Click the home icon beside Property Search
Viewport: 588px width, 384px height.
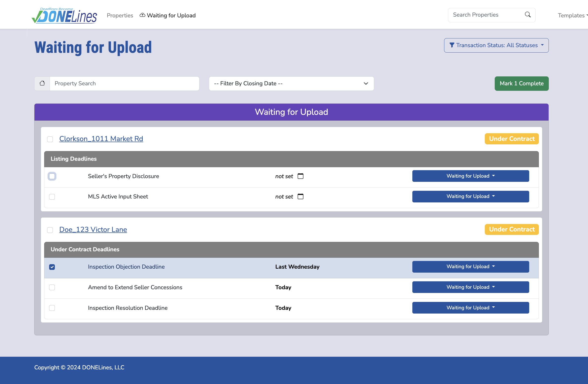[x=42, y=83]
